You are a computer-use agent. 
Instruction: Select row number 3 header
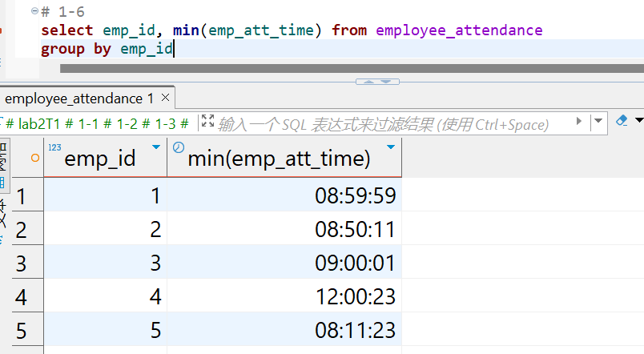pyautogui.click(x=22, y=263)
